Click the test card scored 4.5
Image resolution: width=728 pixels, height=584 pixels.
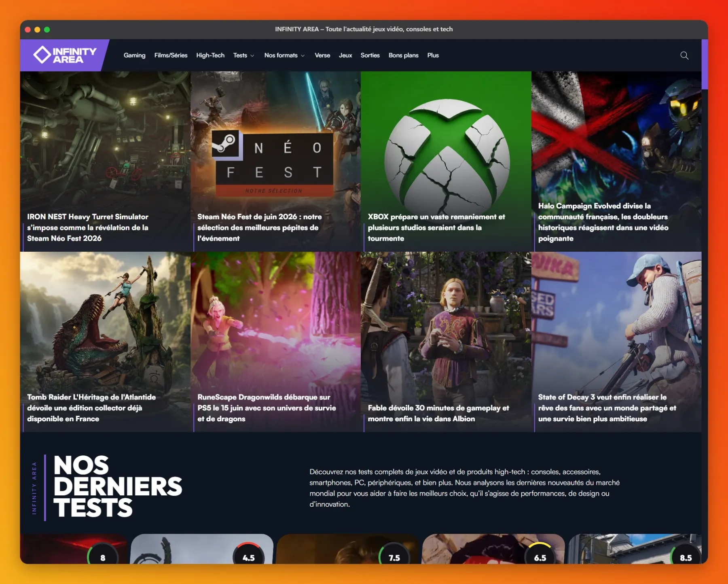202,549
